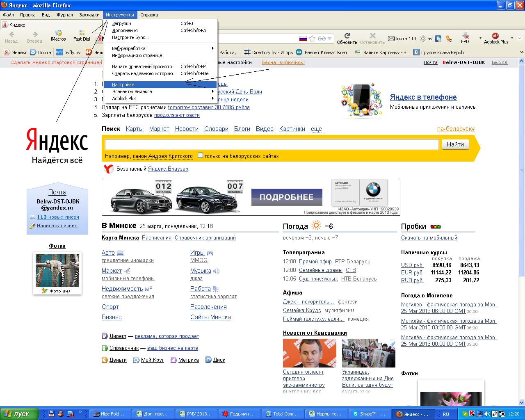
Task: Open the address bar history dropdown arrow
Action: click(329, 39)
